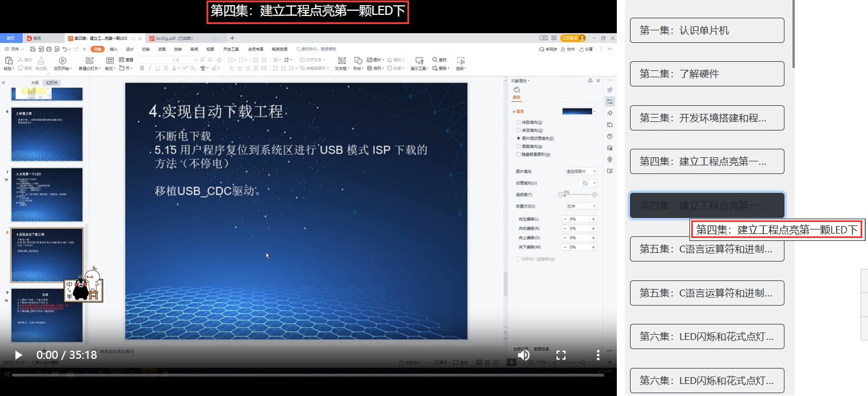Select 图案填充 radio option
The image size is (868, 396).
tap(518, 146)
